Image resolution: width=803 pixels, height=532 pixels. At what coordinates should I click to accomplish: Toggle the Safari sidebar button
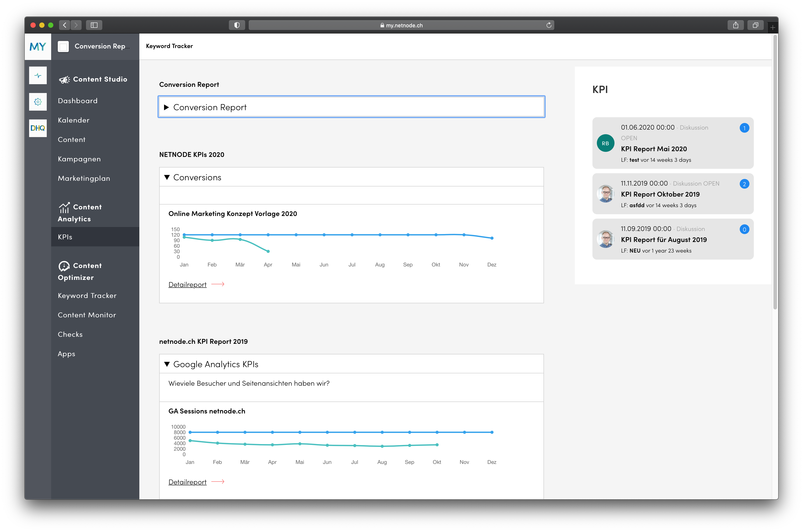point(94,25)
